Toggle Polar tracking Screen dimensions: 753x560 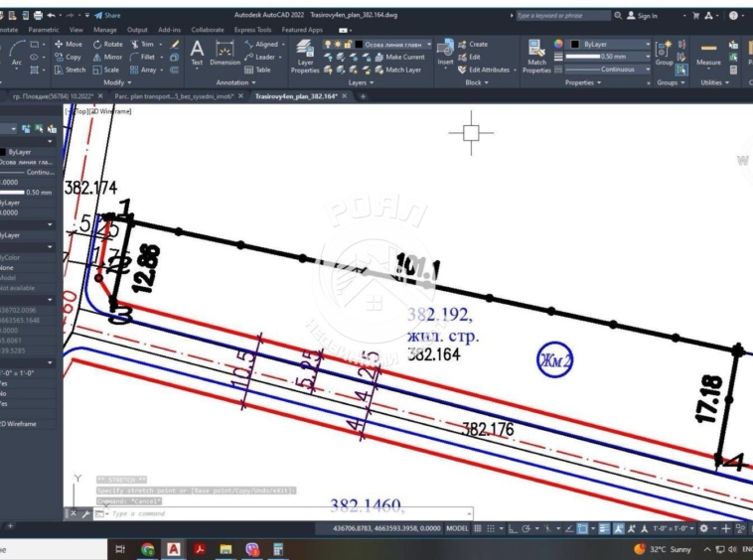coord(527,528)
